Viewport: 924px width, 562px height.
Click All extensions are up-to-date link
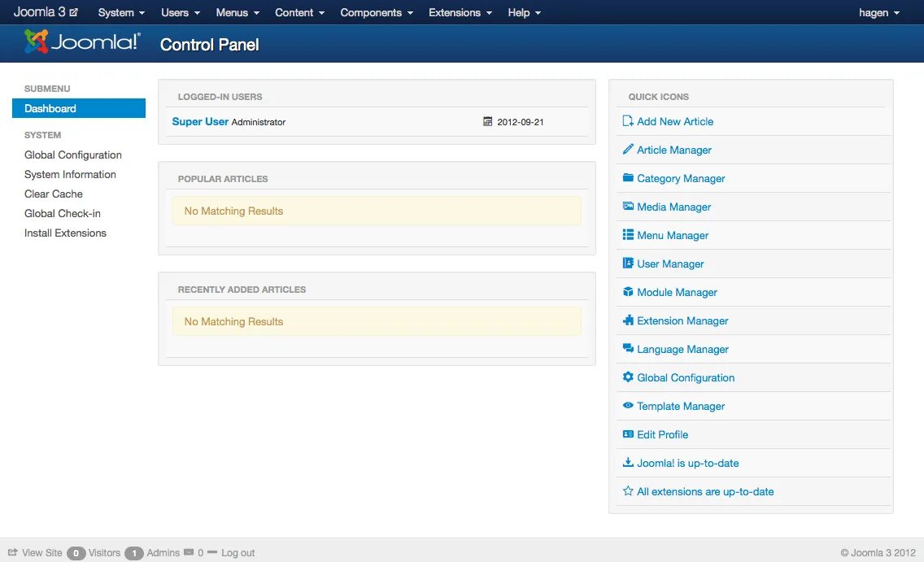[x=705, y=491]
